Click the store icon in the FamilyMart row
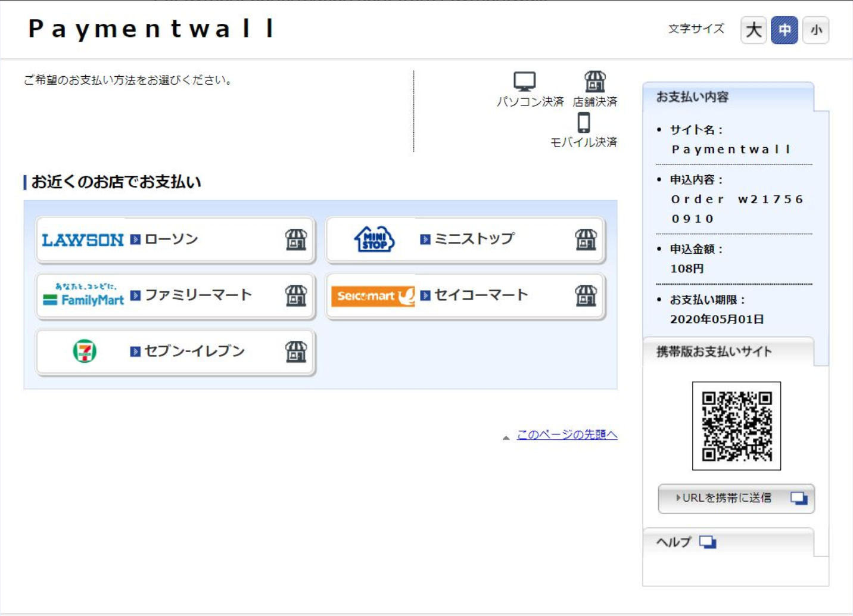This screenshot has height=616, width=853. click(296, 295)
